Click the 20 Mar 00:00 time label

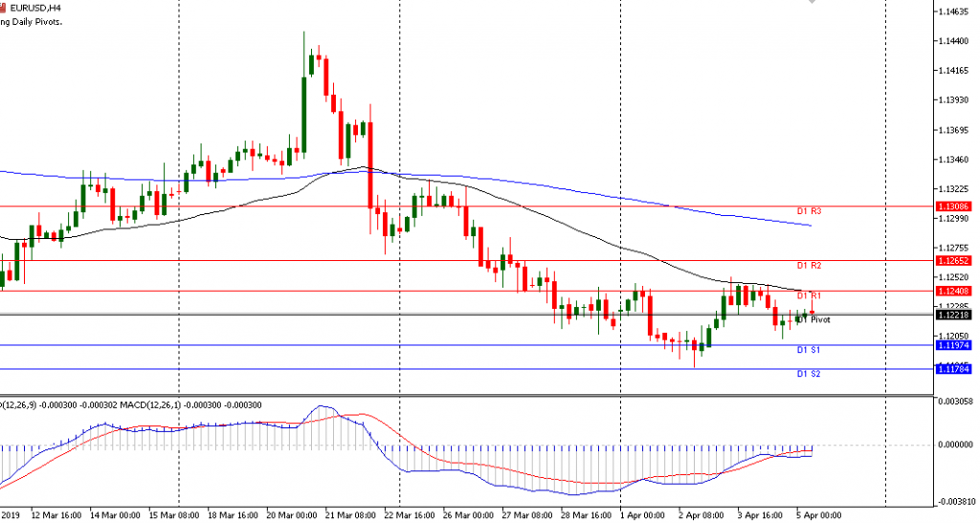[291, 515]
